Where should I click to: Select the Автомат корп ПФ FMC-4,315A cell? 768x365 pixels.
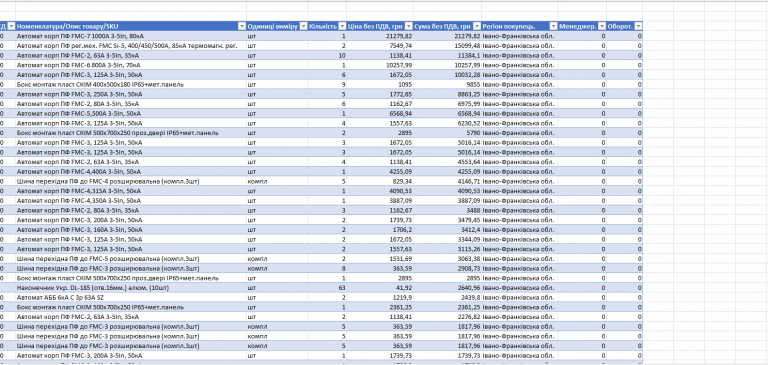point(131,191)
